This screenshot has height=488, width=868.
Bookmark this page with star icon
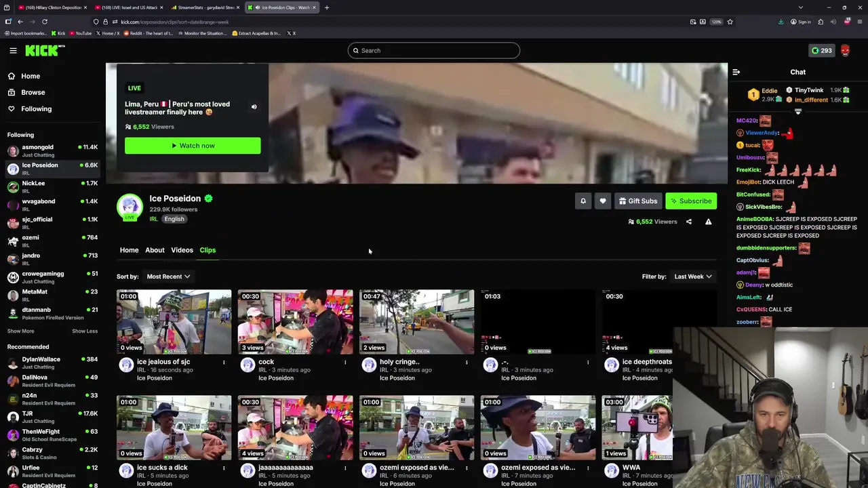pos(730,22)
